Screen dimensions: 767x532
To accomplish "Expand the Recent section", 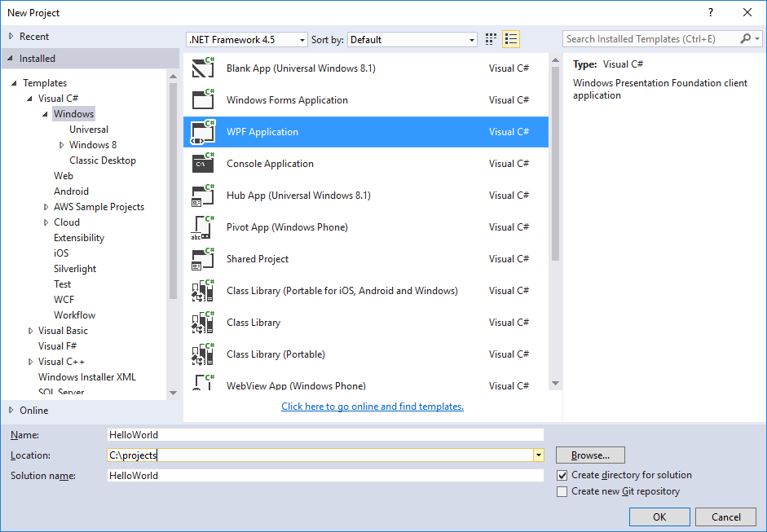I will [11, 36].
